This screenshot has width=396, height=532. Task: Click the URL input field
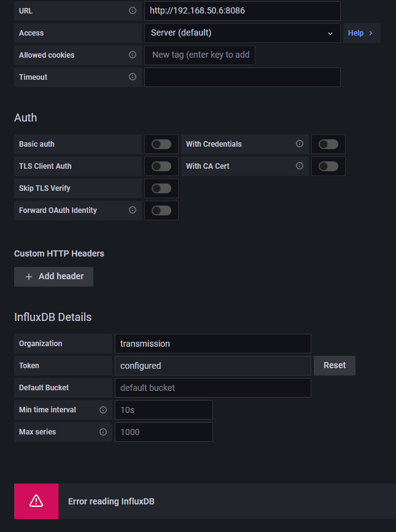point(243,11)
